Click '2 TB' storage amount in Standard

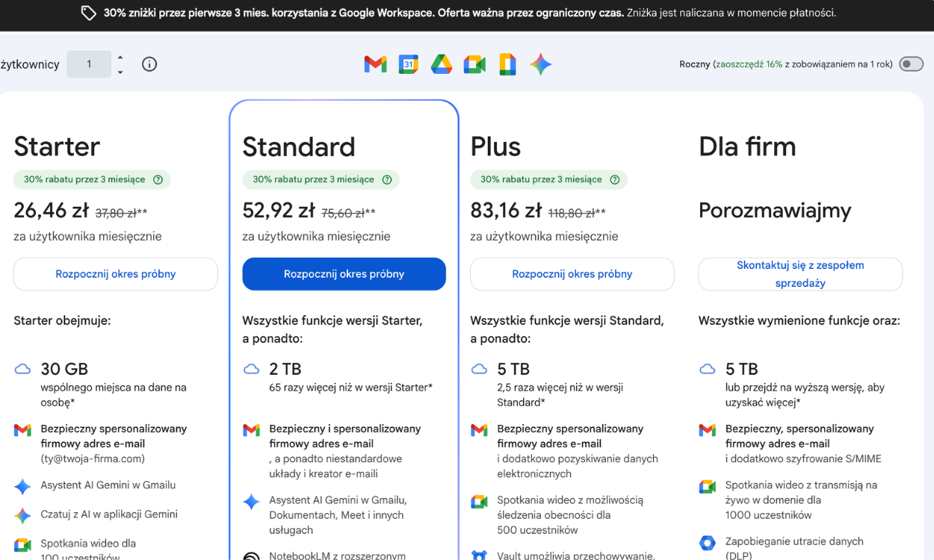285,369
